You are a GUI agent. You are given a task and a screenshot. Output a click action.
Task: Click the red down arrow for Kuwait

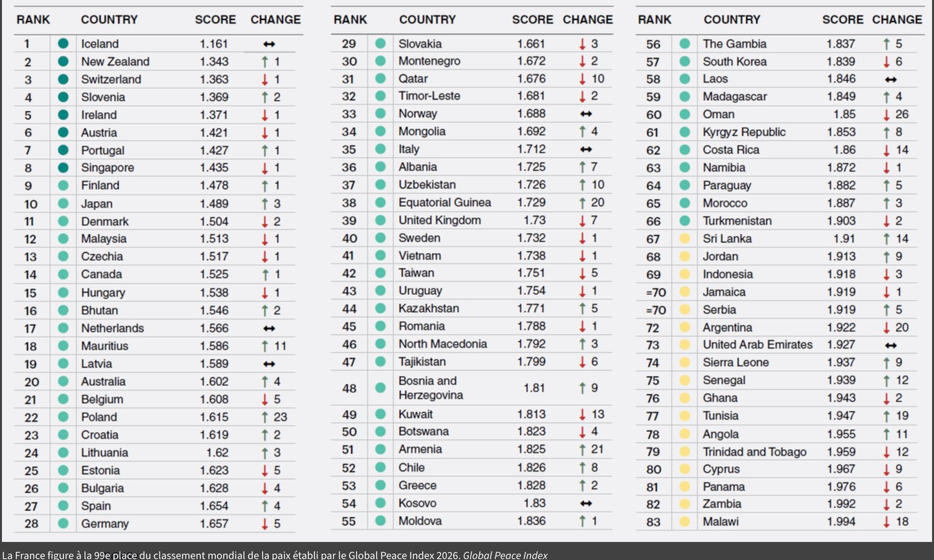[x=582, y=414]
